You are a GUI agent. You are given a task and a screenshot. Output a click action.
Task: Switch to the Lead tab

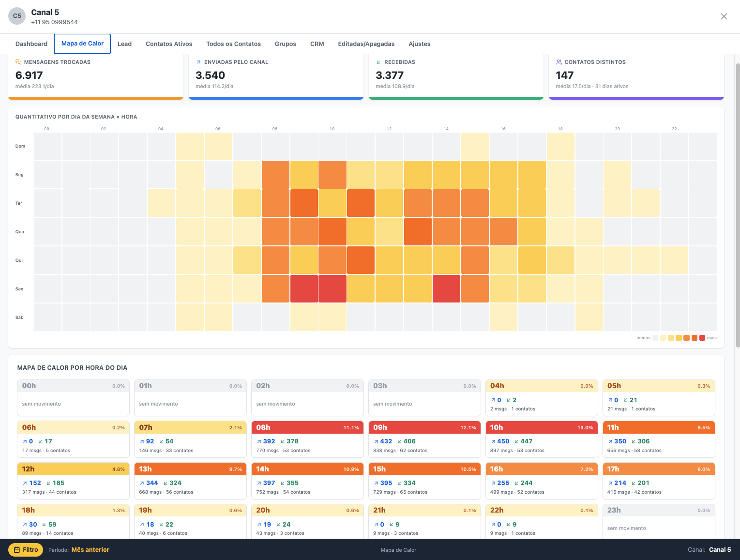pos(124,44)
